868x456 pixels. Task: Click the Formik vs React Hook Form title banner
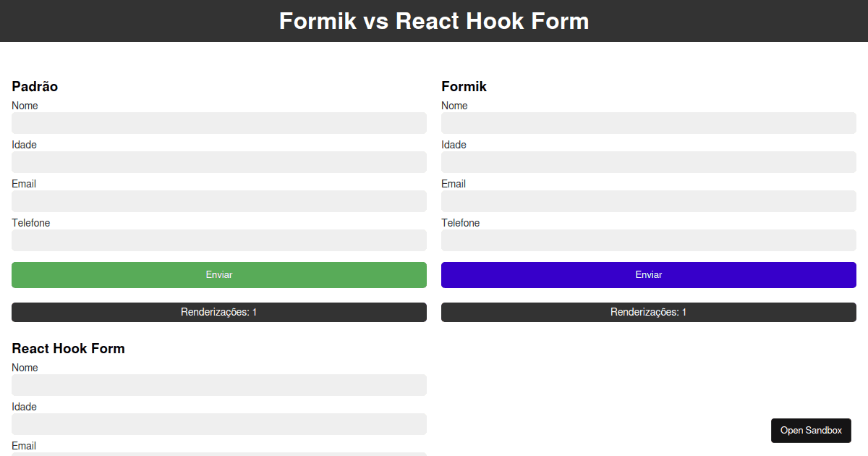pos(434,21)
